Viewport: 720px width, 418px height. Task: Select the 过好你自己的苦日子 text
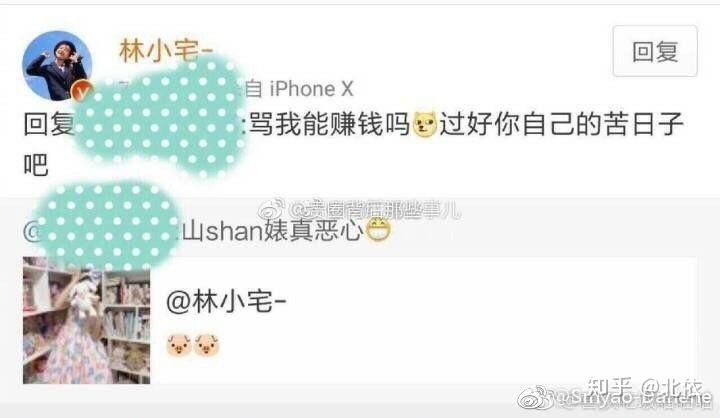click(x=562, y=124)
